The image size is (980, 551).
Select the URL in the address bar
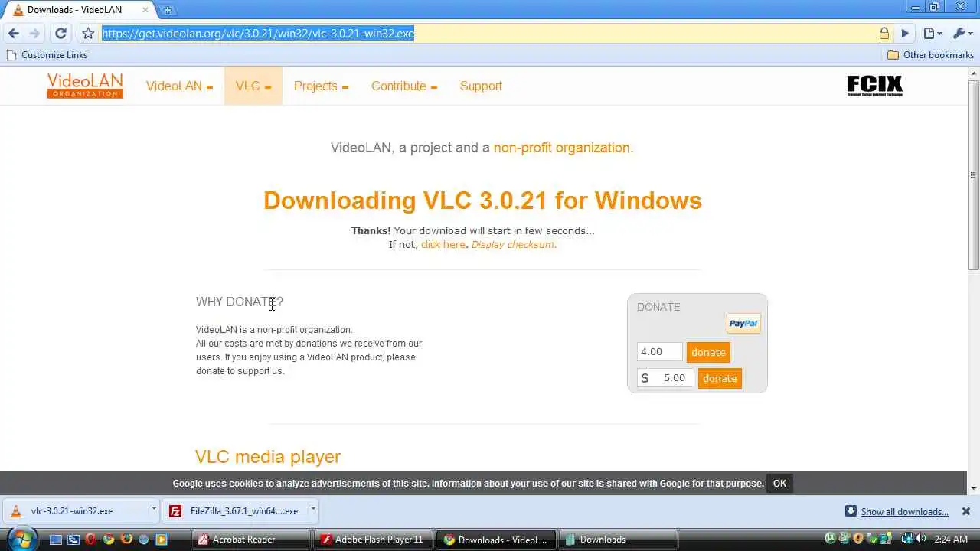[258, 34]
